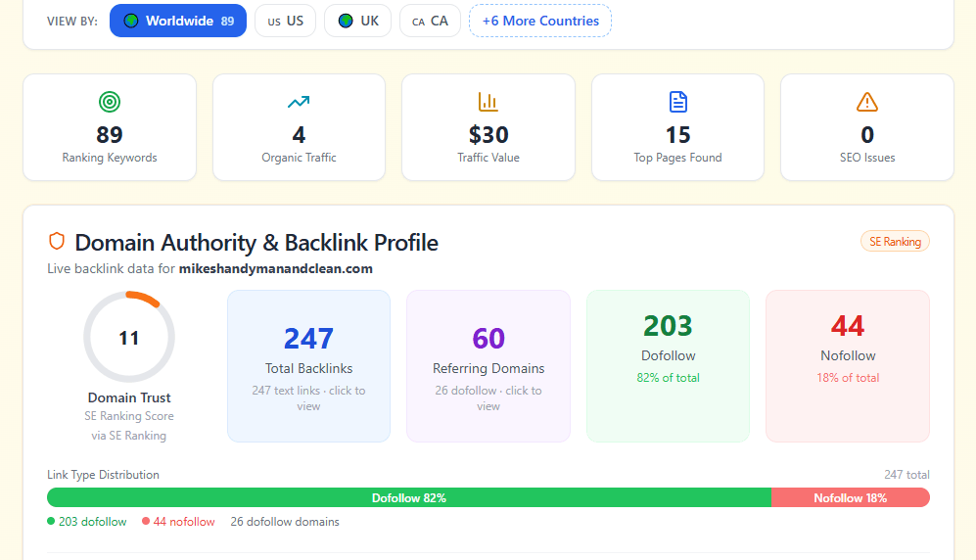
Task: Select the Worldwide 89 view button
Action: 178,21
